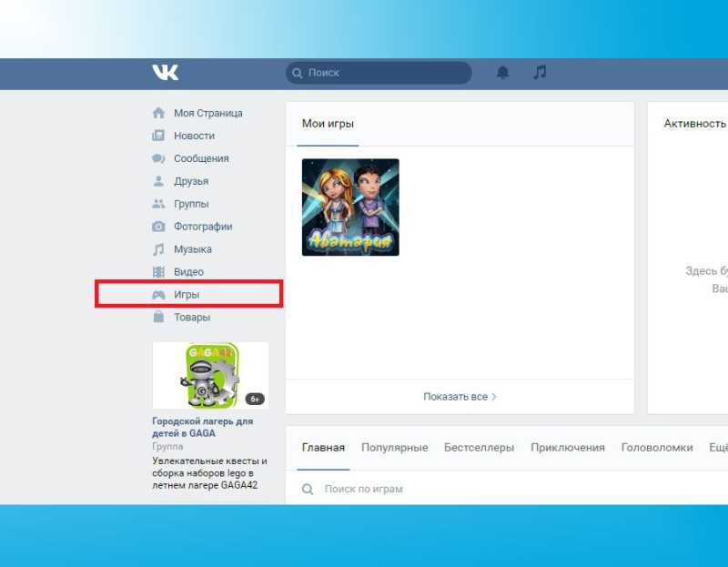The width and height of the screenshot is (728, 567).
Task: Open notifications via the bell icon
Action: tap(502, 73)
